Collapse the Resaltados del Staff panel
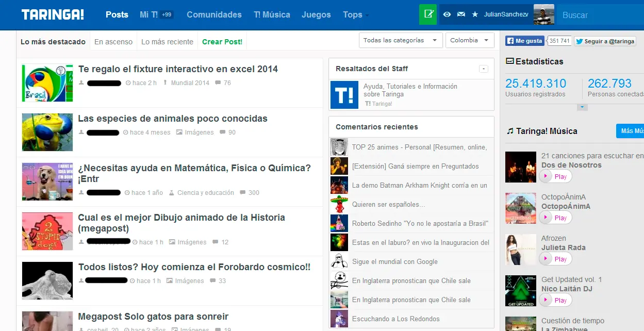The image size is (644, 331). coord(483,69)
